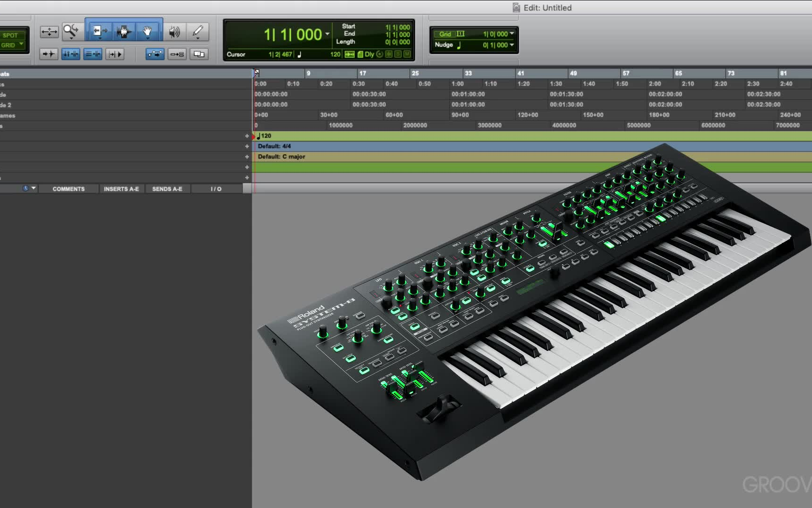Enable SPOT edit mode

[x=10, y=35]
